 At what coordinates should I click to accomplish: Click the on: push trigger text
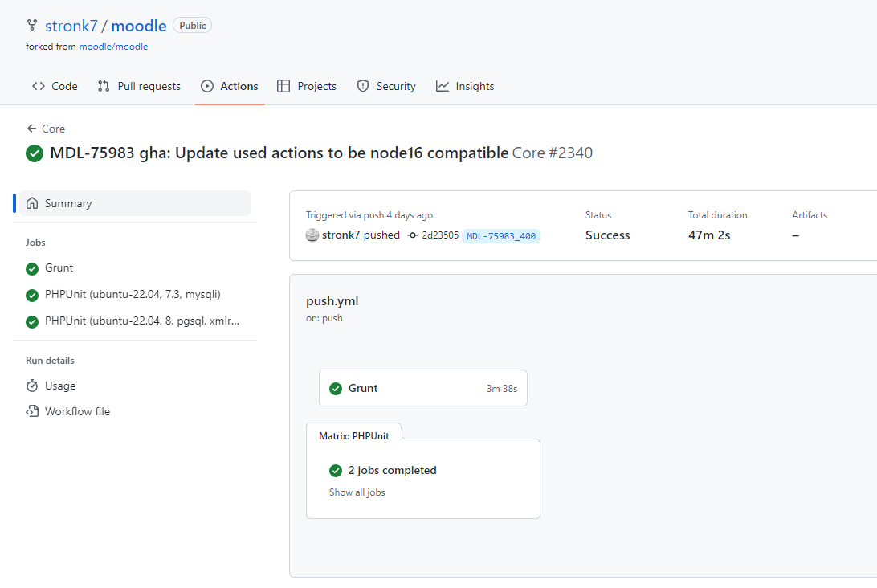324,318
